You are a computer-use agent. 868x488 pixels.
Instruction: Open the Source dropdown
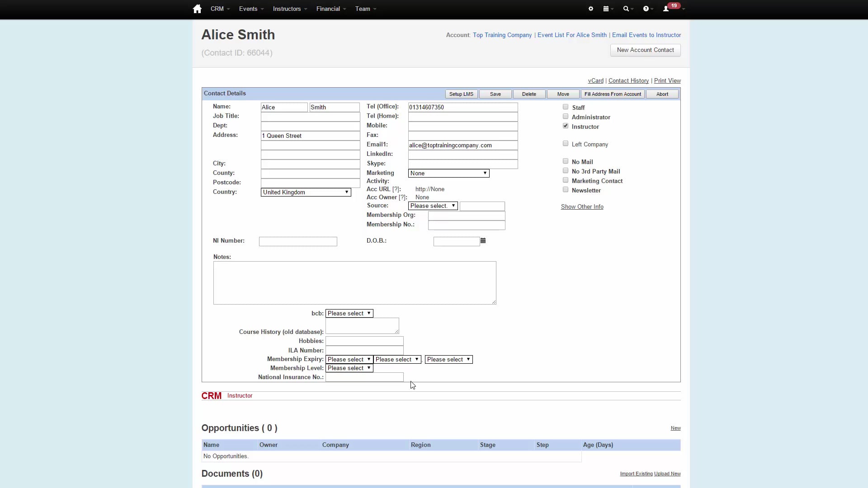[x=433, y=206]
